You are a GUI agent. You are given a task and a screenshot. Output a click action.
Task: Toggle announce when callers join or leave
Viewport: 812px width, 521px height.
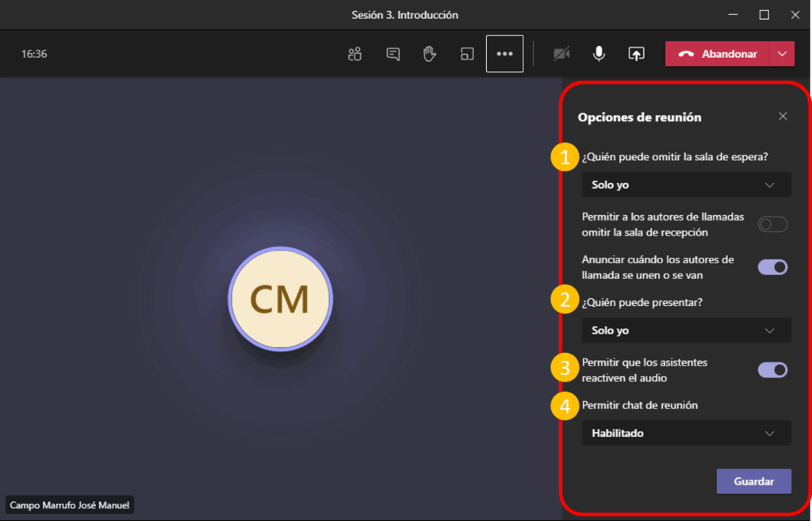(772, 267)
